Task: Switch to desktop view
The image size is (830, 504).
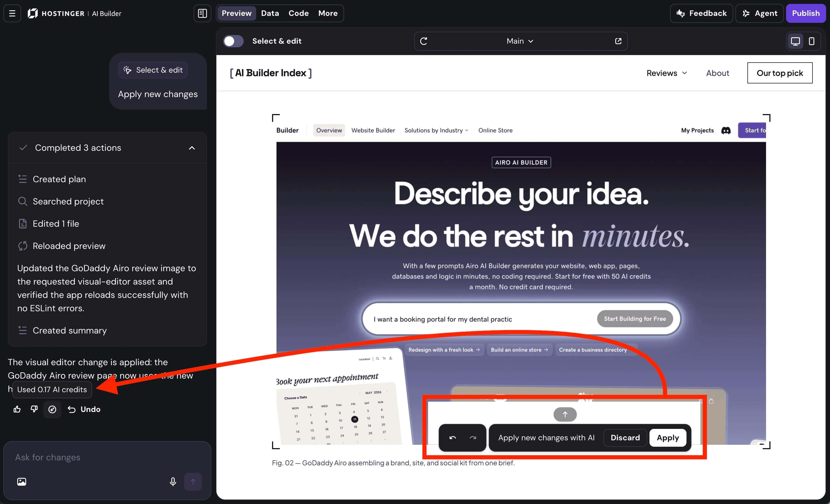Action: pos(795,41)
